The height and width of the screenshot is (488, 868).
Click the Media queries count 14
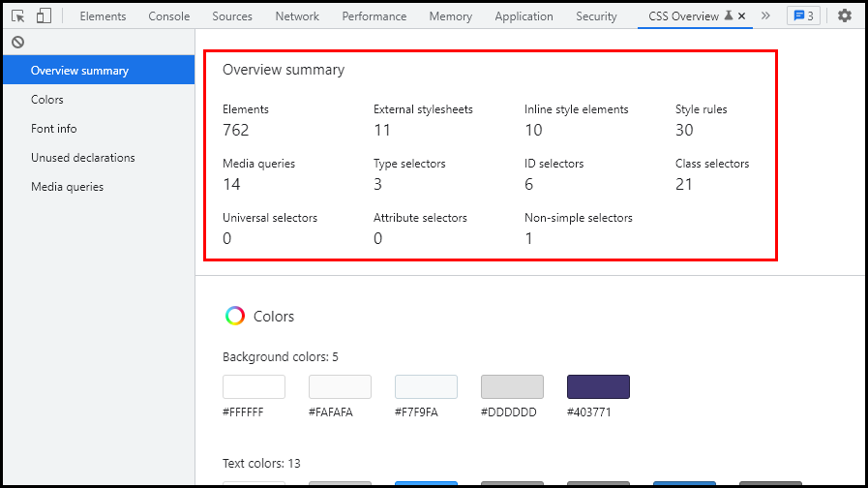pos(232,185)
